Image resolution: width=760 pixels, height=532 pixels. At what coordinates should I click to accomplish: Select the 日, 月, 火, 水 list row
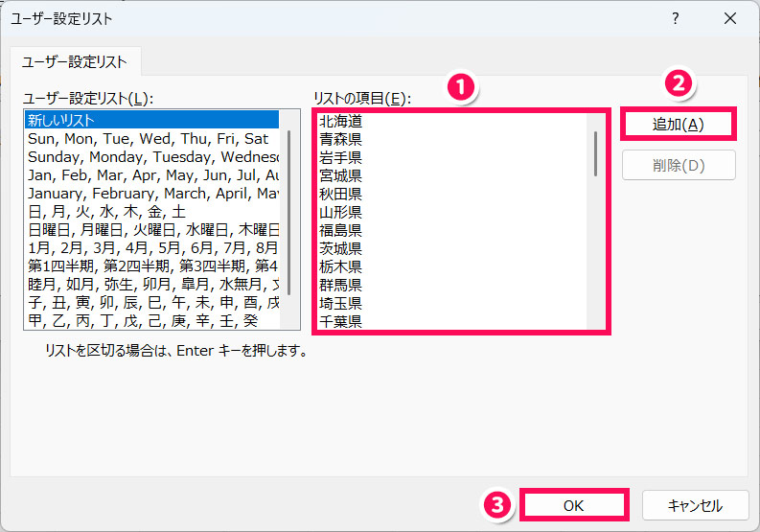151,212
